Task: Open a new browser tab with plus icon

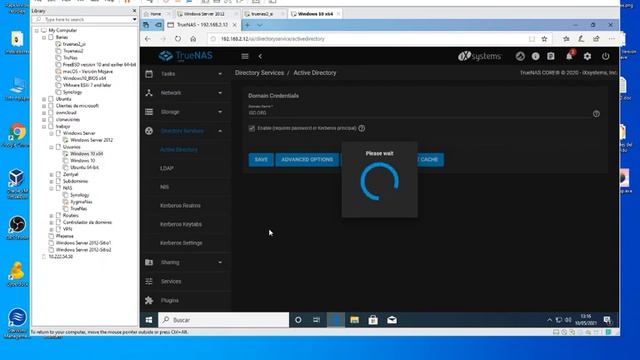Action: coord(247,25)
